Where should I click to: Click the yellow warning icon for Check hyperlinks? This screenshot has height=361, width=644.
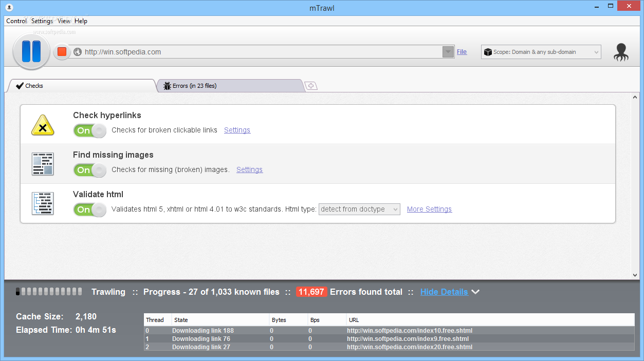tap(43, 125)
